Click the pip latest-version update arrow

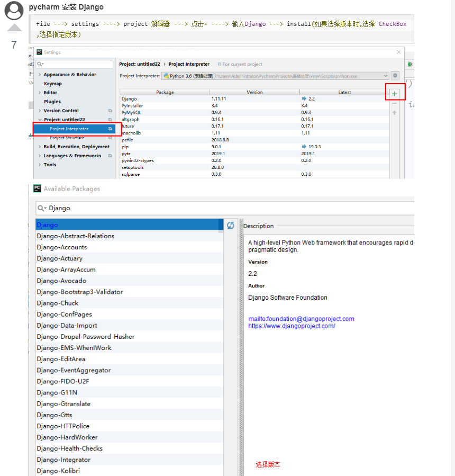(x=304, y=147)
